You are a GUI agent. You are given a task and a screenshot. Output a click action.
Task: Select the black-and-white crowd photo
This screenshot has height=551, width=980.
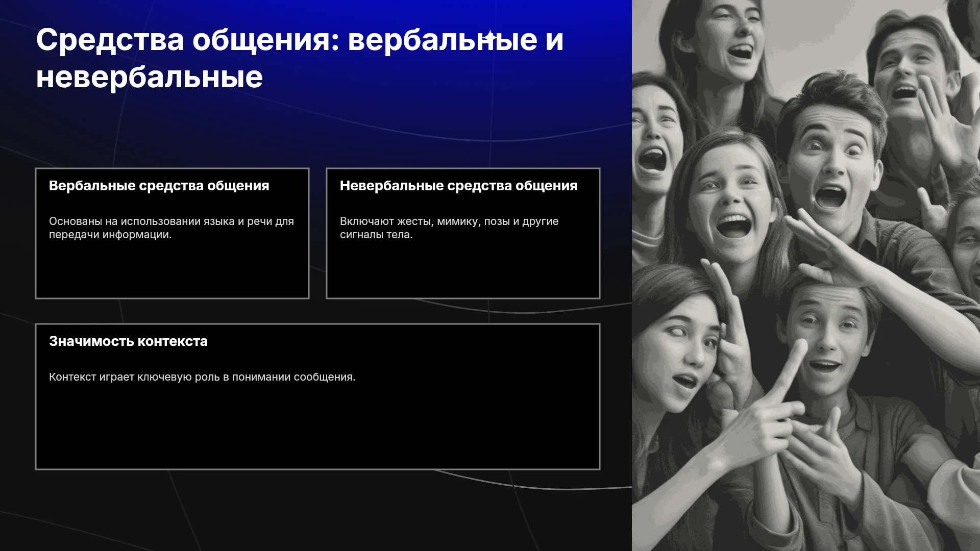pyautogui.click(x=806, y=275)
